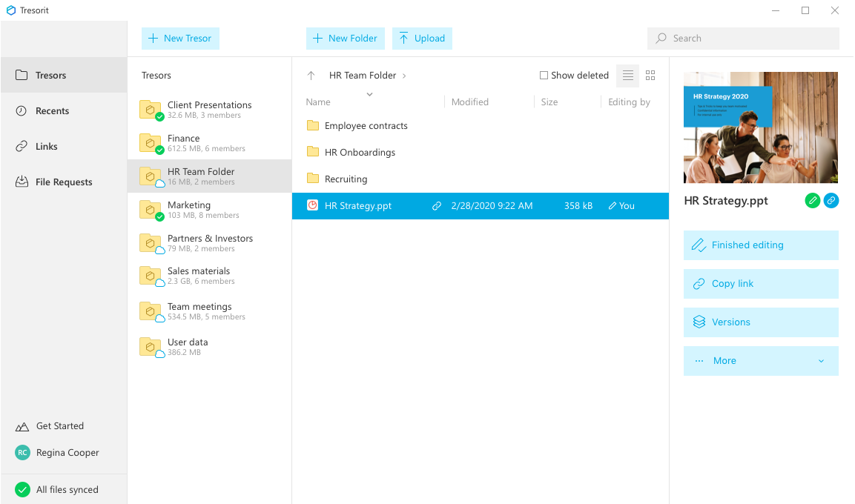Click Regina Cooper's profile avatar
This screenshot has width=855, height=504.
tap(22, 453)
